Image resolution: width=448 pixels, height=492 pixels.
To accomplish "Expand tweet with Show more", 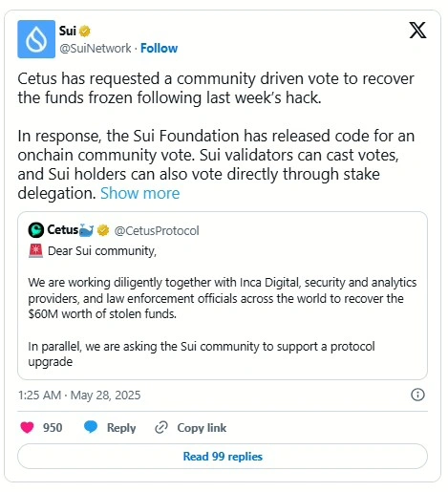I will point(140,193).
